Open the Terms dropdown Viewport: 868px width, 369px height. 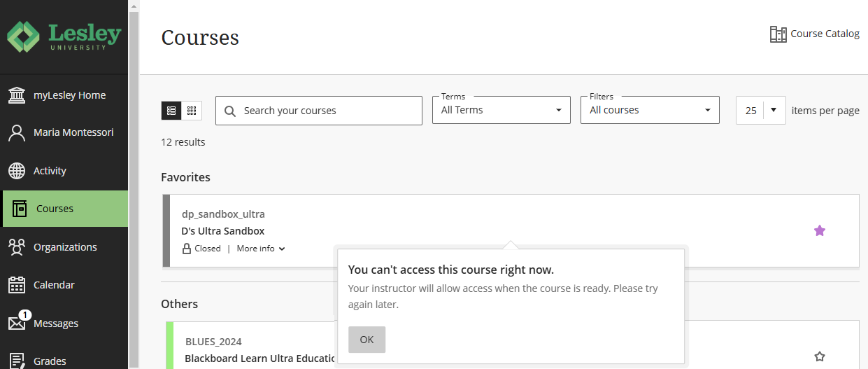[x=501, y=110]
